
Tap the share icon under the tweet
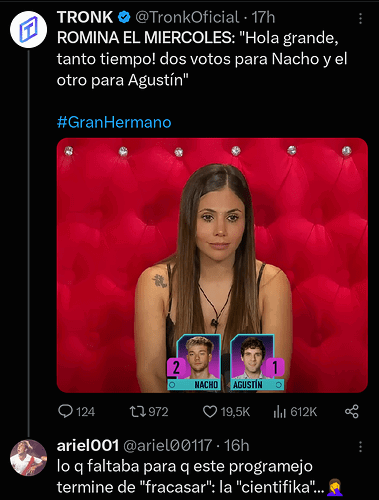coord(352,412)
